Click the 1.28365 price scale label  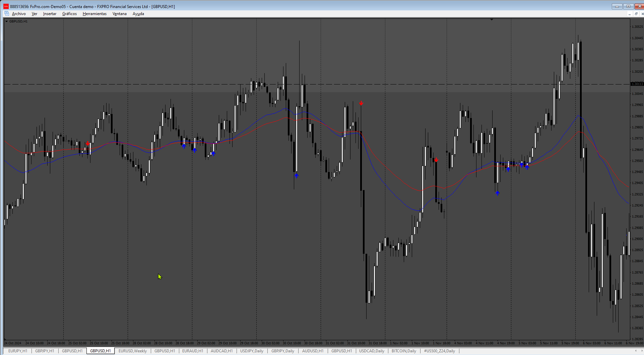click(637, 328)
